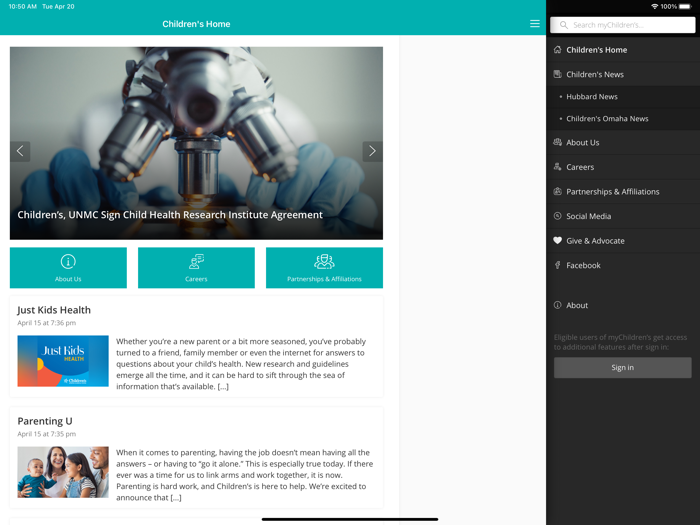
Task: Open Partnerships & Affiliations in sidebar
Action: point(623,192)
